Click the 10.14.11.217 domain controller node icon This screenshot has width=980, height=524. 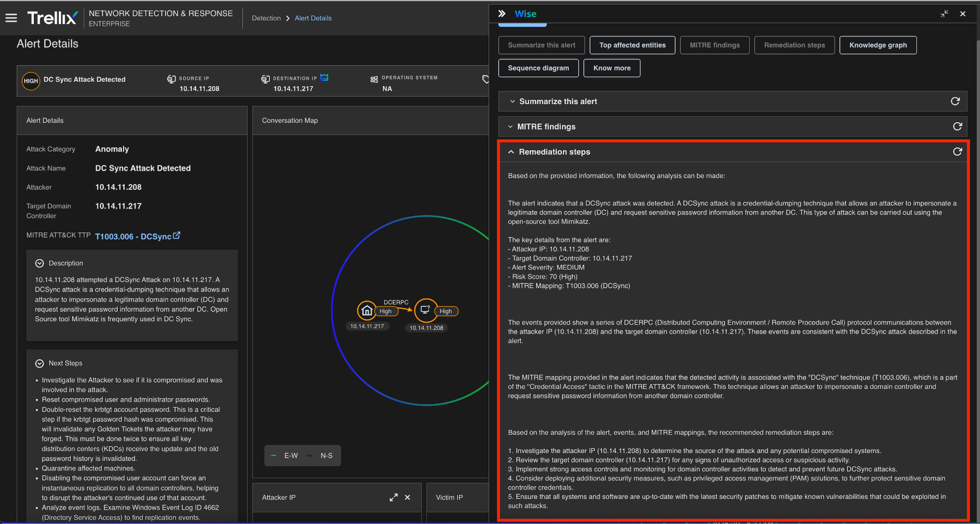[367, 311]
